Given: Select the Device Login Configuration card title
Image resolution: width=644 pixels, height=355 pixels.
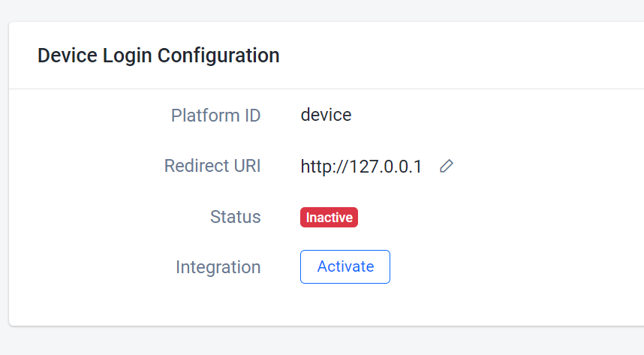Looking at the screenshot, I should tap(158, 56).
